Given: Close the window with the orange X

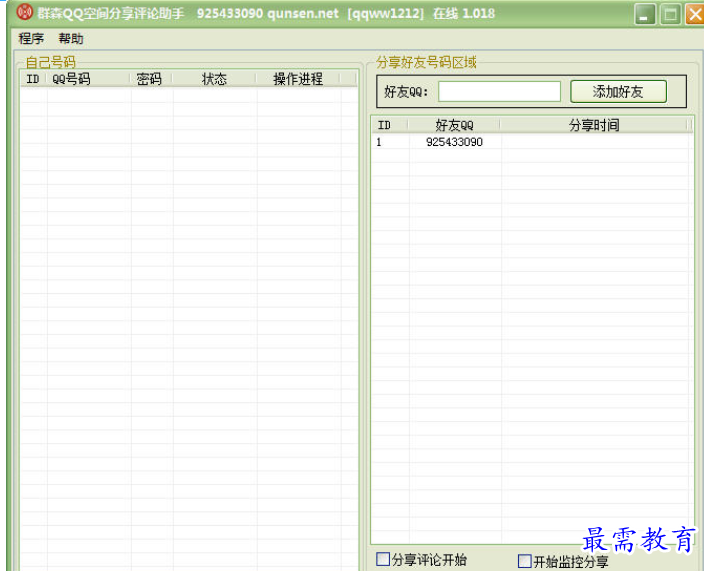Looking at the screenshot, I should [695, 14].
